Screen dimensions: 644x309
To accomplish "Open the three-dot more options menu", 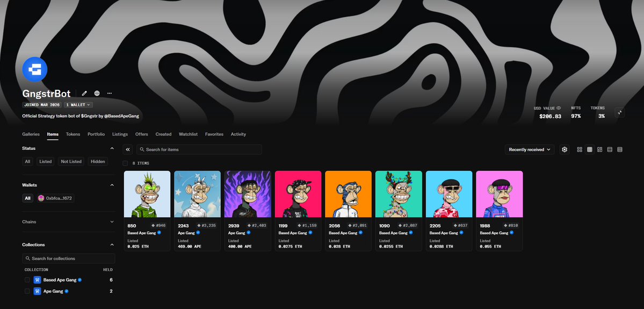I will (x=109, y=94).
